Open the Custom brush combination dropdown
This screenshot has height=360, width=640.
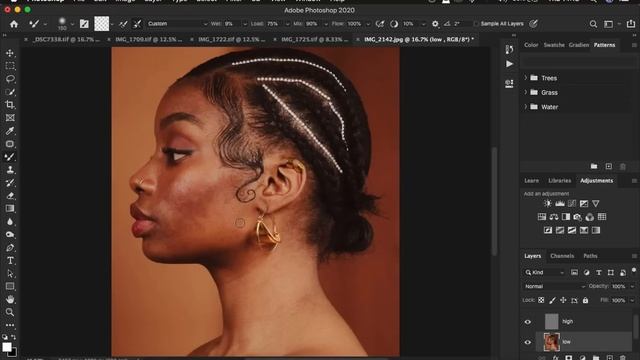click(x=178, y=24)
